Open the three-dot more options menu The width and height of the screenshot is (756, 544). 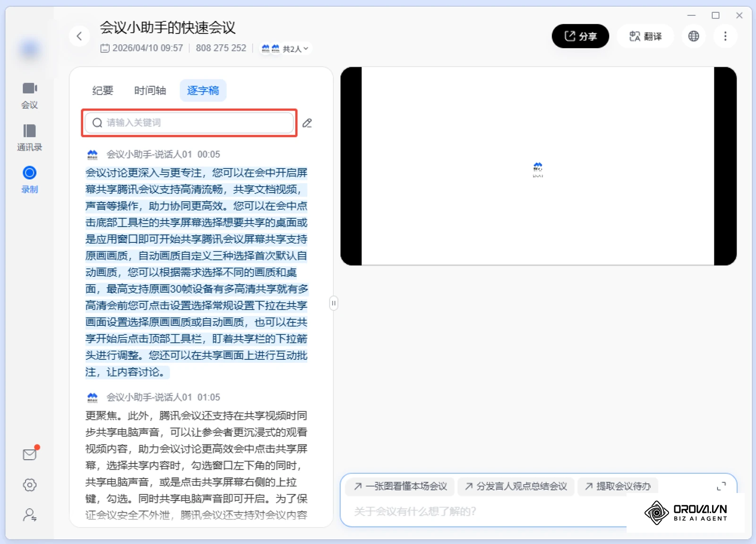(725, 36)
